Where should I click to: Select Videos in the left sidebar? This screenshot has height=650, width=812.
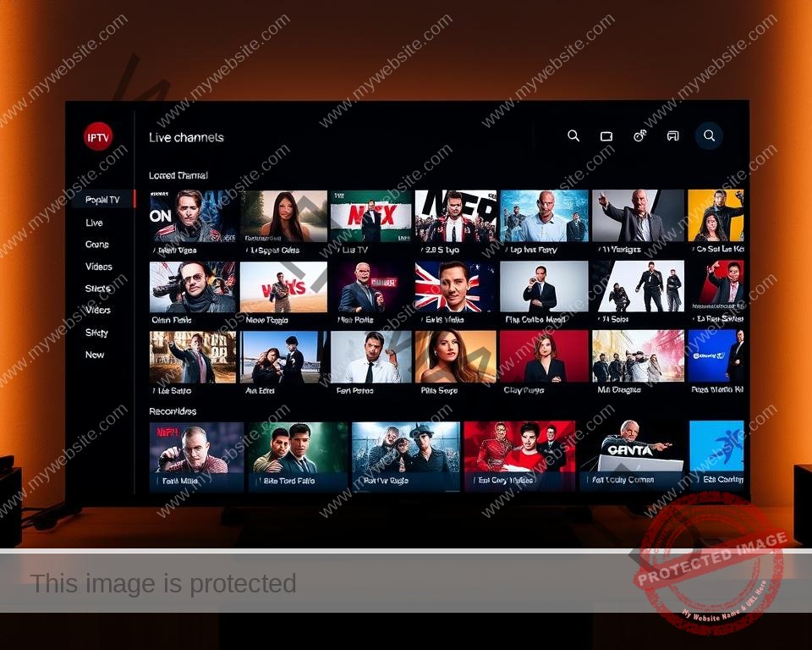click(x=98, y=267)
